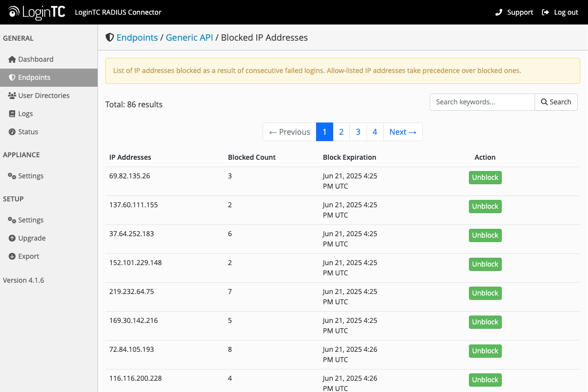Unblock IP address 69.82.135.26
Viewport: 588px width, 392px height.
[x=485, y=177]
